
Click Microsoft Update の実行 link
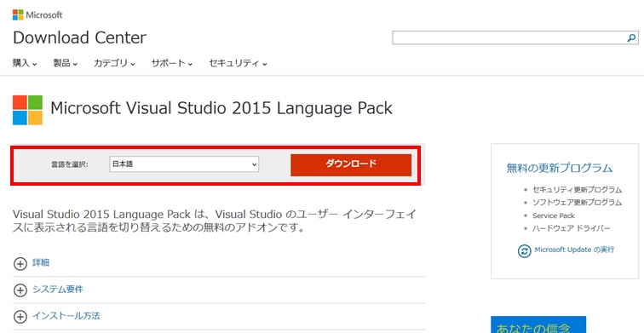(574, 250)
